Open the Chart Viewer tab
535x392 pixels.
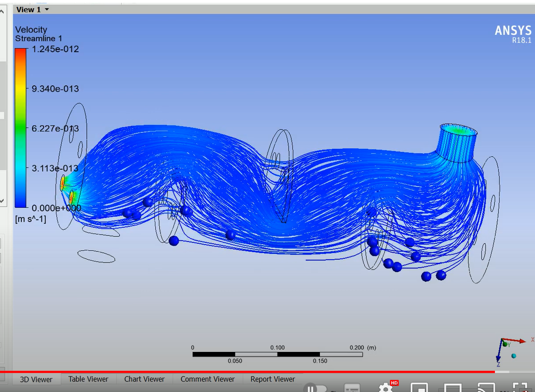pos(144,379)
